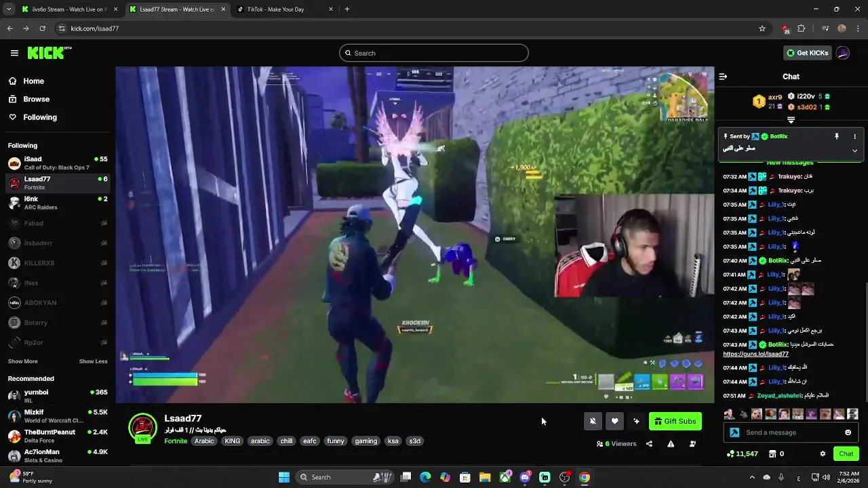Open the emoji picker in chat

(x=848, y=432)
